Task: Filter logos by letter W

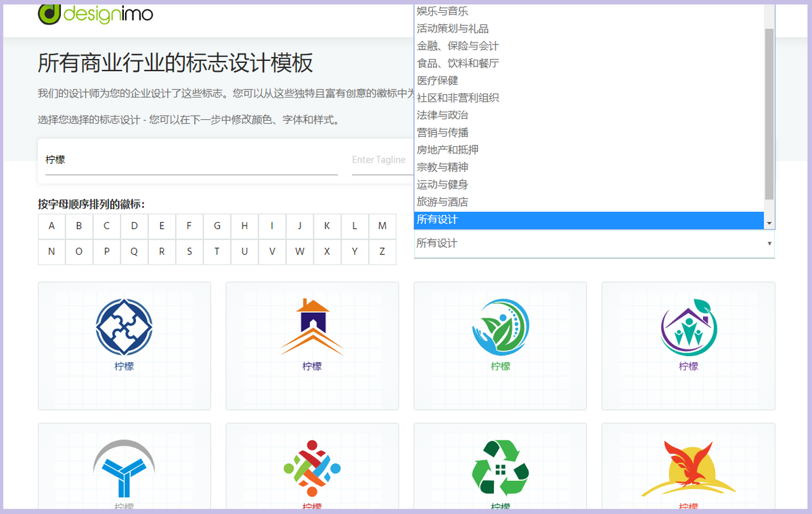Action: (x=300, y=252)
